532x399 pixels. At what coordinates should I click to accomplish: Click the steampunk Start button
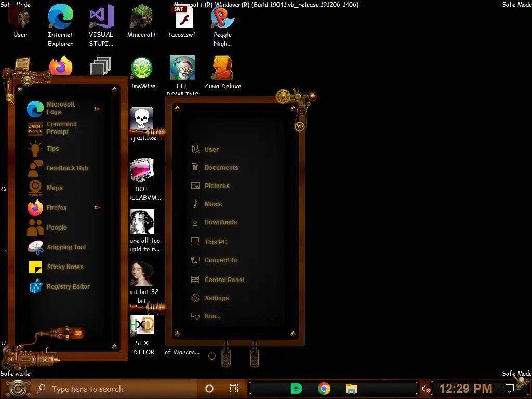click(x=18, y=388)
